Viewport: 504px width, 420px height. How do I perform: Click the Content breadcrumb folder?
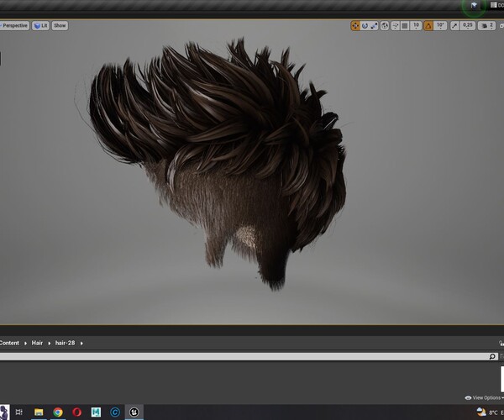(9, 343)
